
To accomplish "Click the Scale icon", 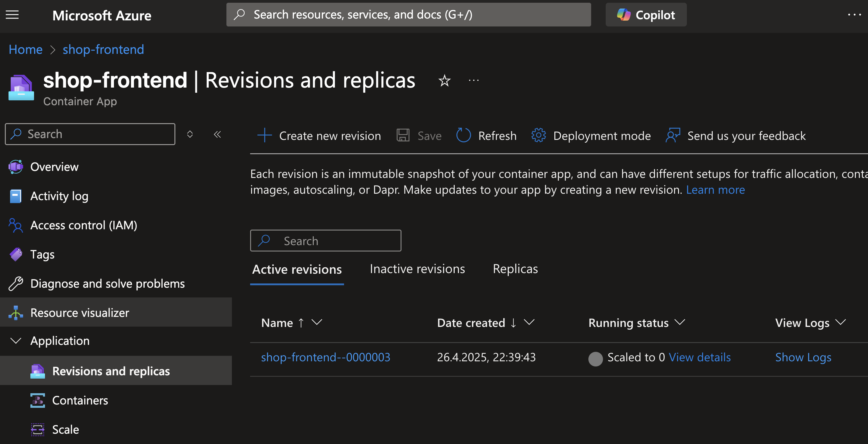I will point(37,429).
